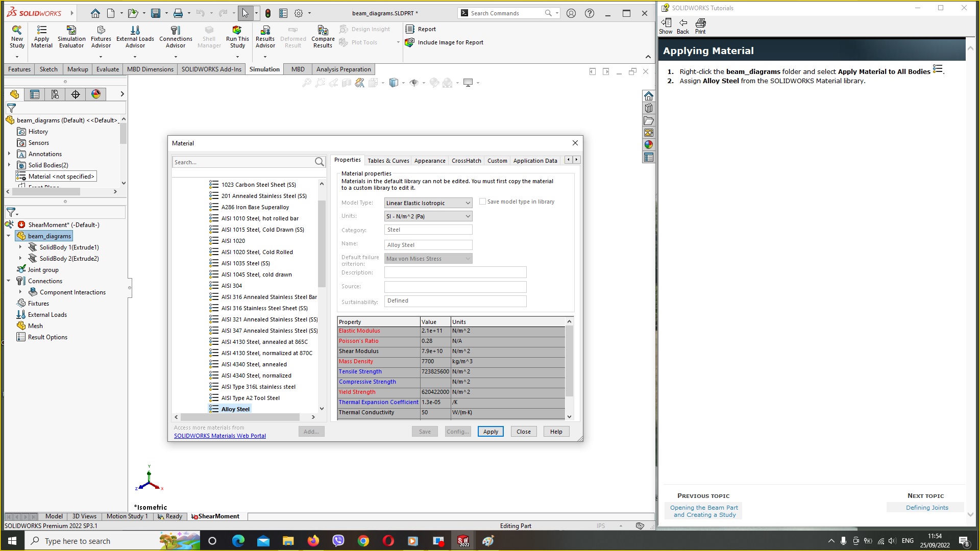The image size is (980, 551).
Task: Click search magnifier in Material dialog
Action: click(320, 162)
